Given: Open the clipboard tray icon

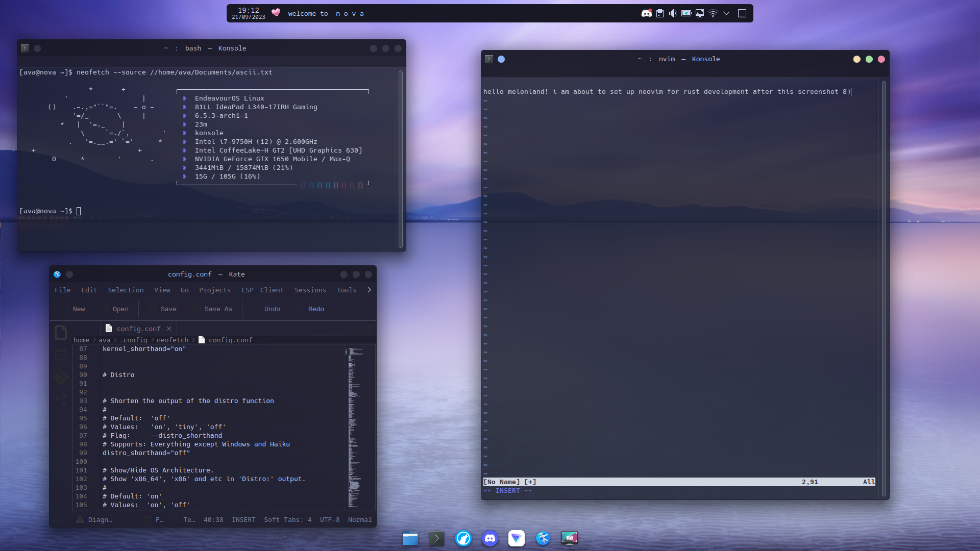Looking at the screenshot, I should 660,13.
